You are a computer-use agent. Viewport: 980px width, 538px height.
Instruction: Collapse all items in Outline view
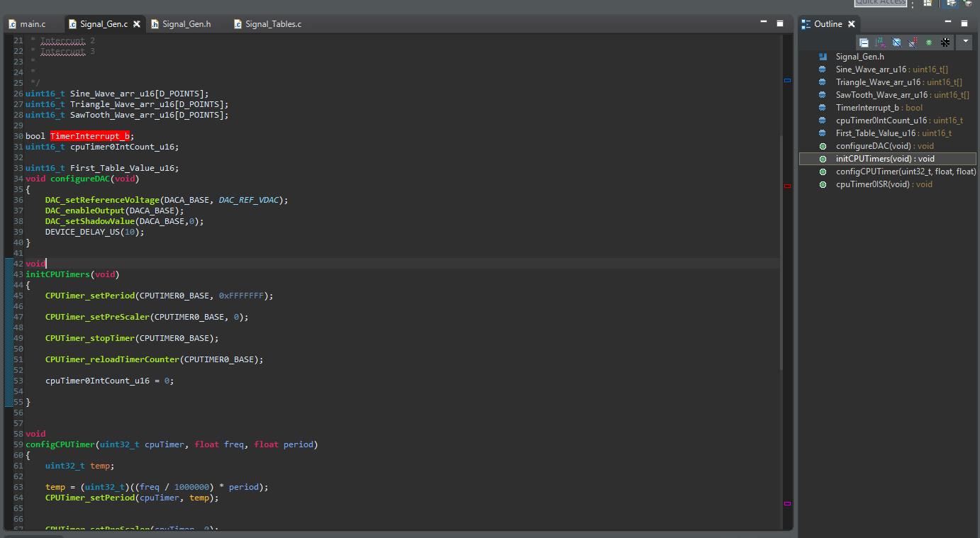click(x=864, y=43)
